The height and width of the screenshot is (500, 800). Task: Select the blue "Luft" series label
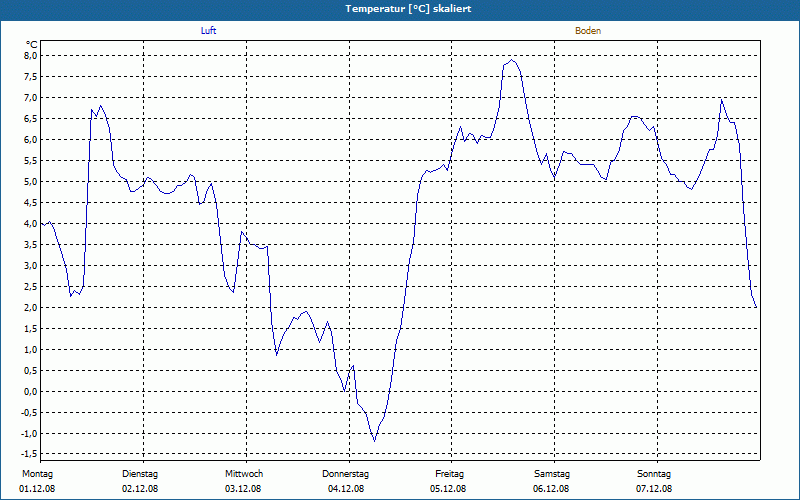point(208,31)
